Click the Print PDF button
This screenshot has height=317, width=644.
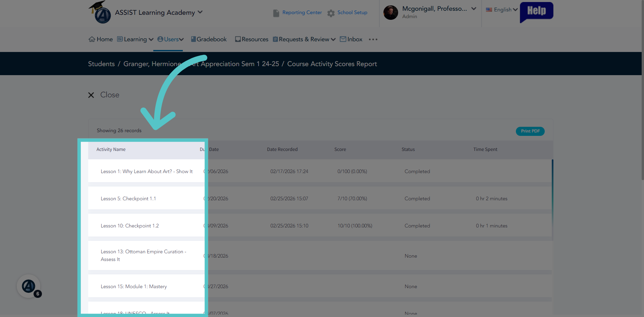pos(530,131)
